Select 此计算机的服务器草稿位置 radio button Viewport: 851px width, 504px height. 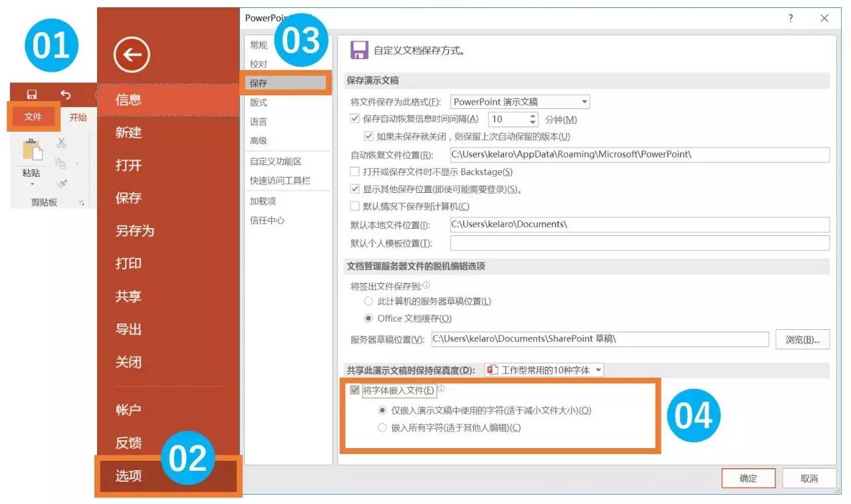(368, 301)
